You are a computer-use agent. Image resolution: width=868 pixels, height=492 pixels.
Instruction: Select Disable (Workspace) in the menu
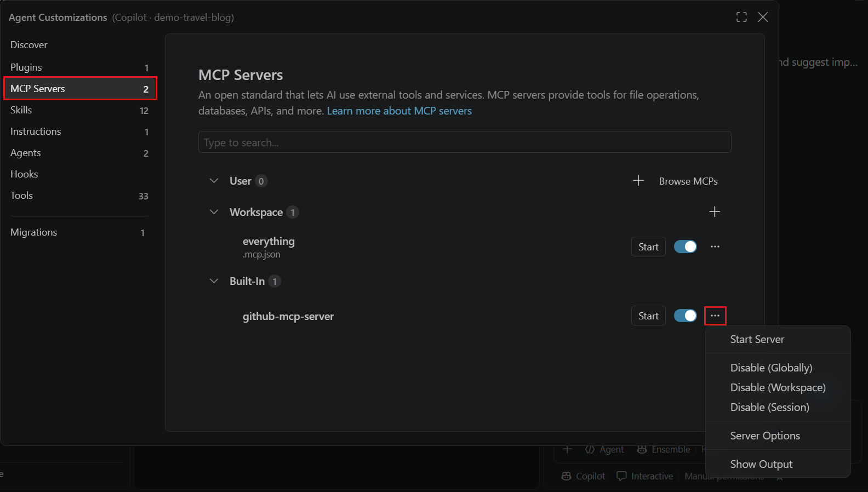[778, 387]
